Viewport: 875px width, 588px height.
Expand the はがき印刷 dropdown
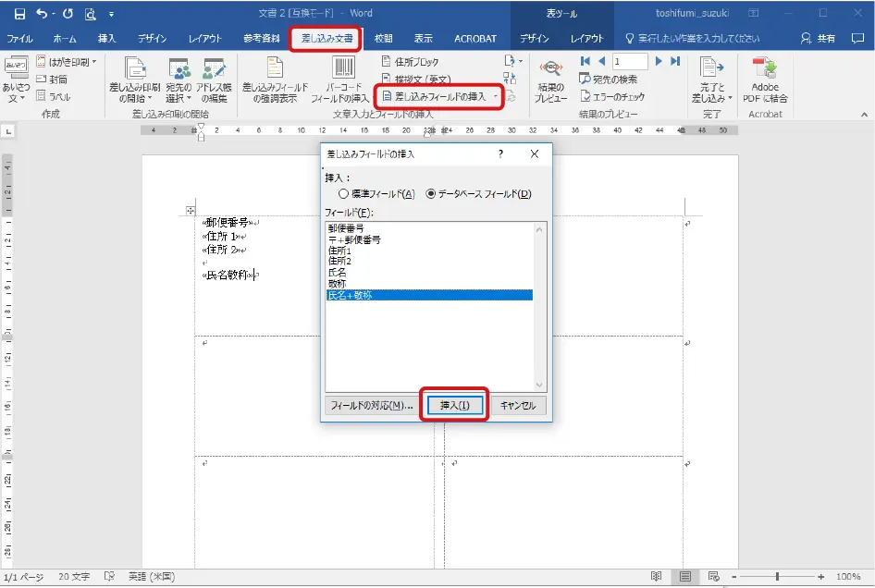click(x=94, y=61)
